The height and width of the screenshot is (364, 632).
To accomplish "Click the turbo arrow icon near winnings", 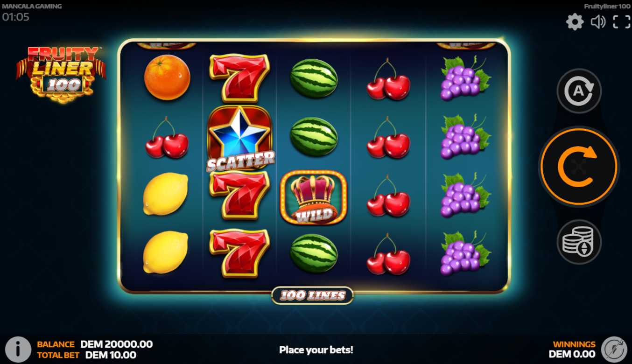I will pyautogui.click(x=614, y=349).
